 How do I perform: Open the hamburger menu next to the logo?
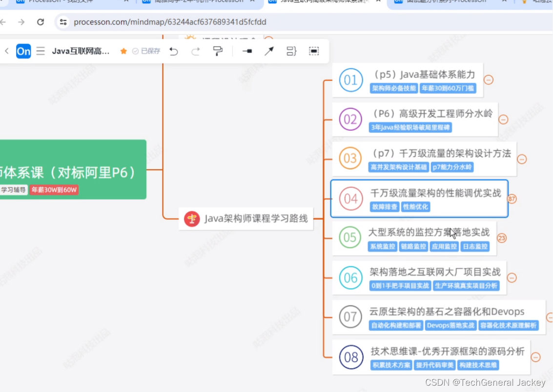(x=41, y=51)
